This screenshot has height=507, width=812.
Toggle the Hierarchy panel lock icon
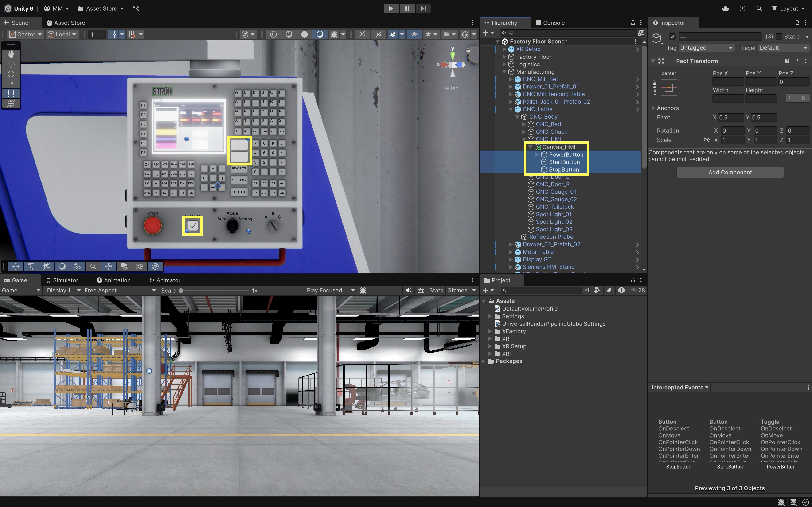[632, 23]
